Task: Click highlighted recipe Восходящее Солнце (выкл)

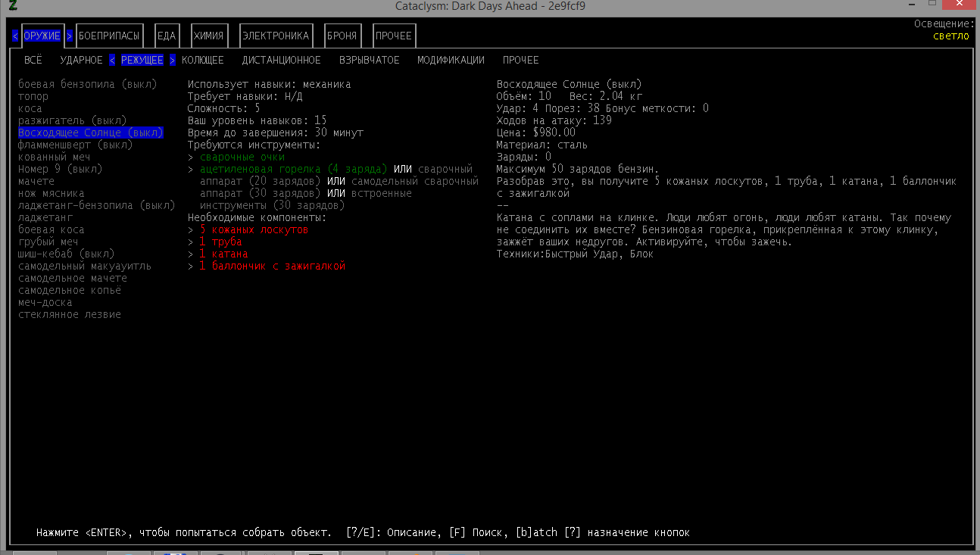Action: coord(91,133)
